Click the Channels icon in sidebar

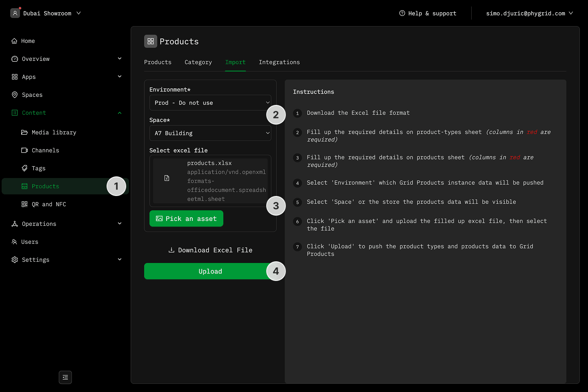(24, 150)
